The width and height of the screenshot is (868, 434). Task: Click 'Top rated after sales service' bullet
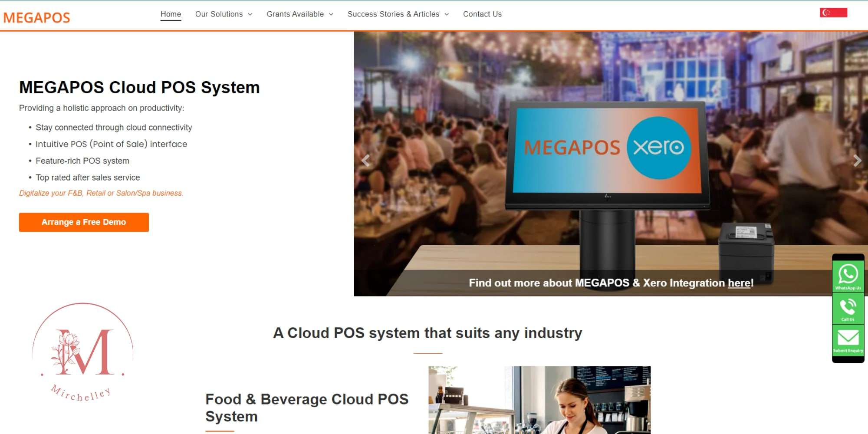88,178
